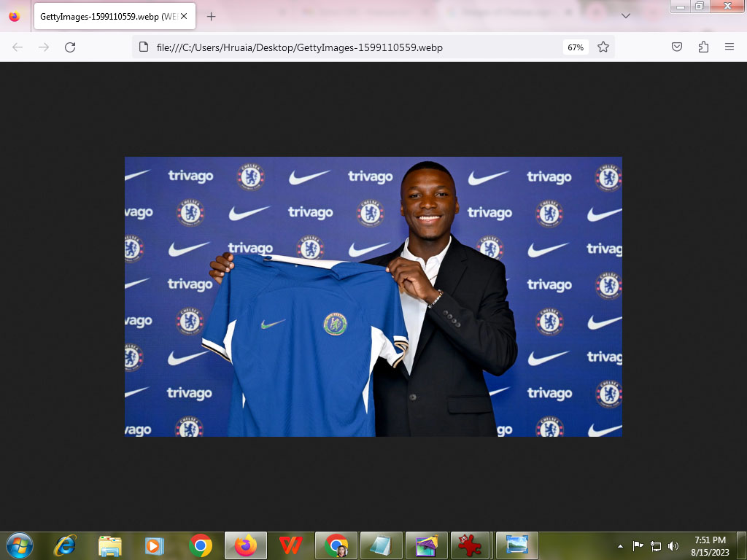Click the 67% zoom level indicator

(576, 47)
